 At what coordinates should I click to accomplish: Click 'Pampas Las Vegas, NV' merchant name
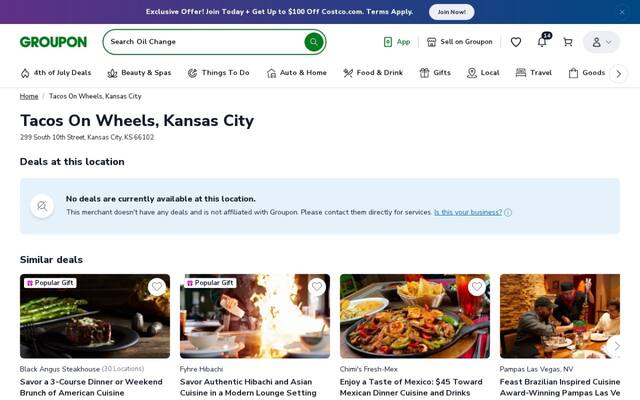(537, 369)
